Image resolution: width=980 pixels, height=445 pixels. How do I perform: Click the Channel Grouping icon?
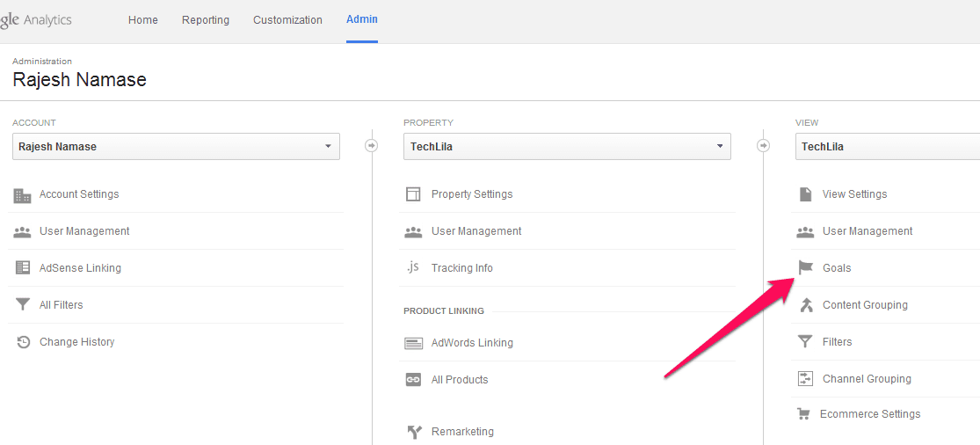[805, 379]
